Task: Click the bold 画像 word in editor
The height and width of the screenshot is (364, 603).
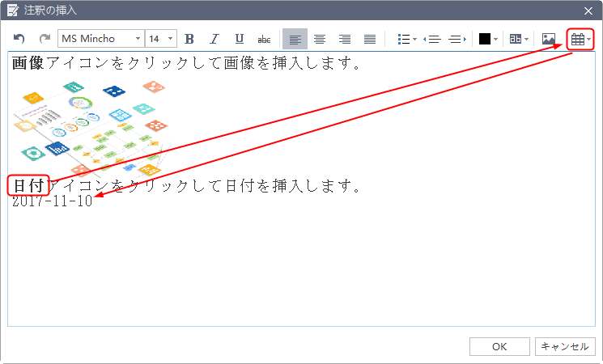Action: click(28, 63)
